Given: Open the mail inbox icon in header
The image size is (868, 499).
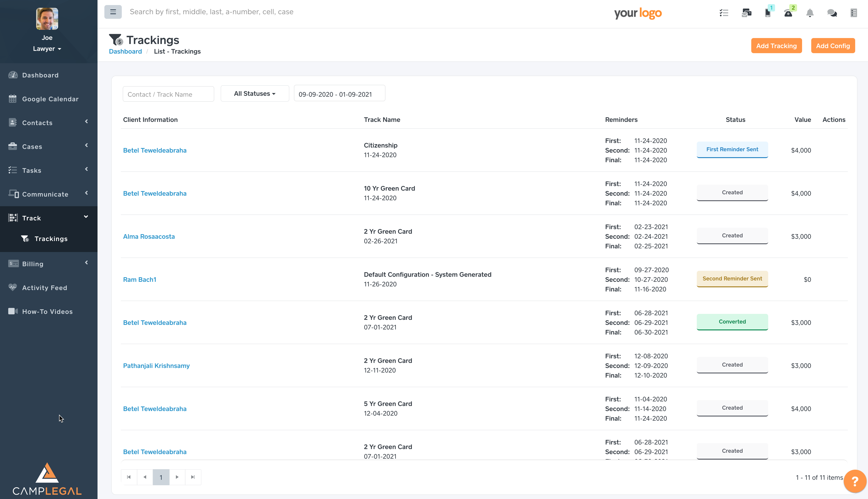Looking at the screenshot, I should click(746, 13).
